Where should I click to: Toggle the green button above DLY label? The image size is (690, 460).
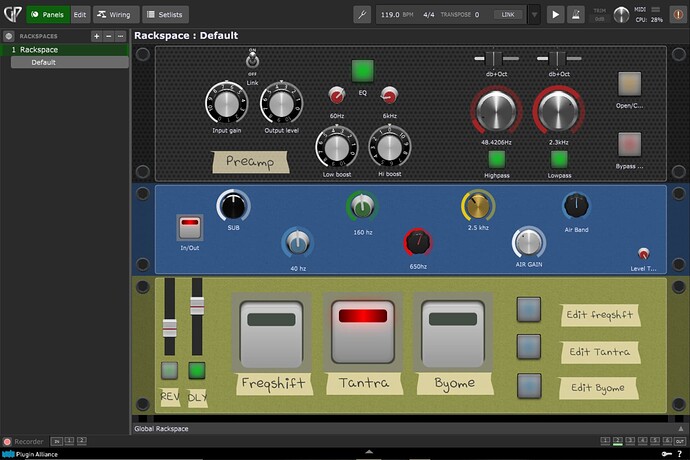coord(197,371)
